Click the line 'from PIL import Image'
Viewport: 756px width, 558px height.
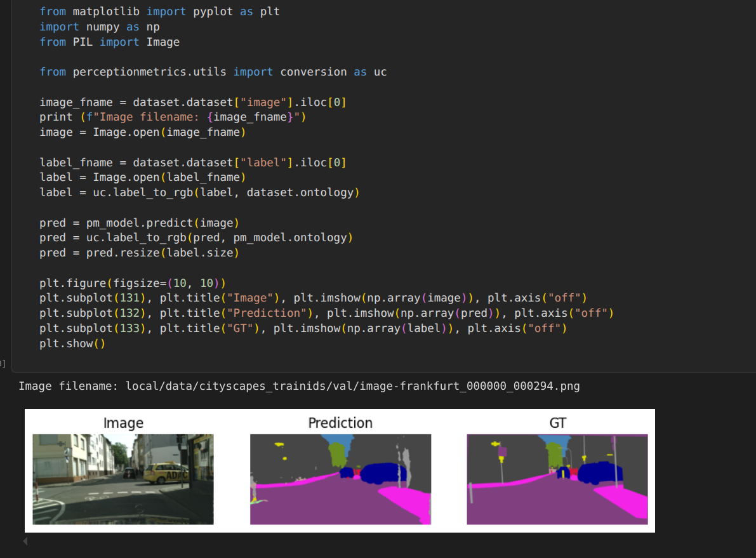click(109, 42)
